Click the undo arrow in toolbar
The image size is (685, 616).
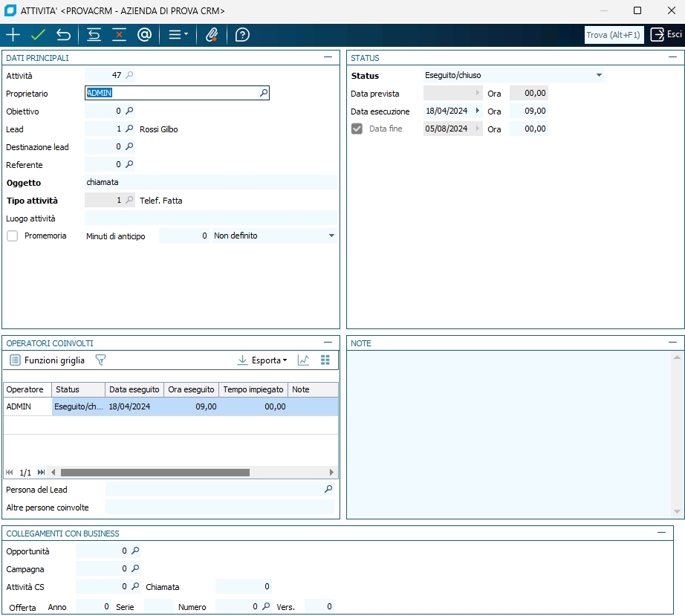[64, 35]
